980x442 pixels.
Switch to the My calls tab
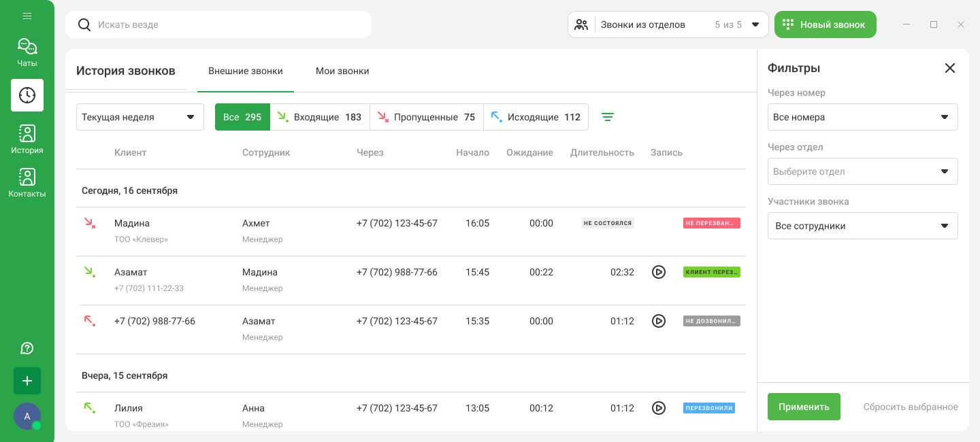point(342,71)
